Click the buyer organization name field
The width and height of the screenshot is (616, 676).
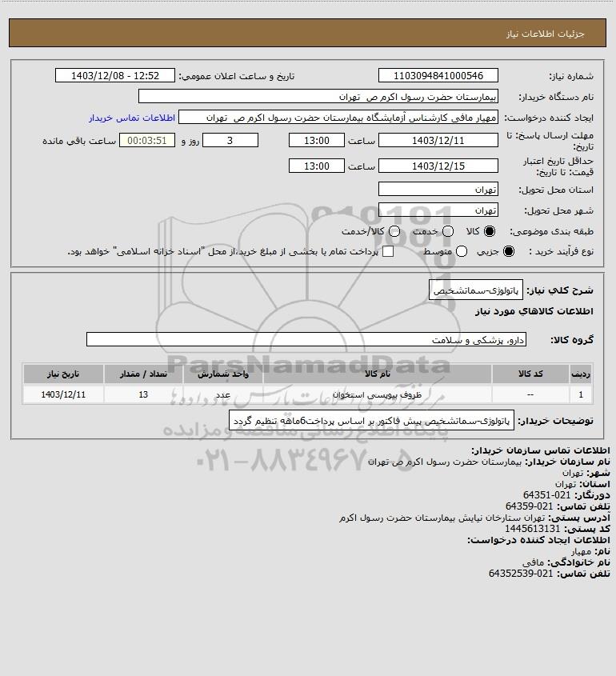click(318, 96)
